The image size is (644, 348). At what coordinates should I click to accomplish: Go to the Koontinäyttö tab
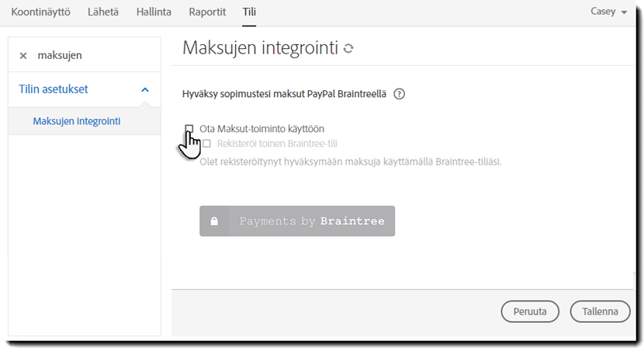pyautogui.click(x=40, y=12)
